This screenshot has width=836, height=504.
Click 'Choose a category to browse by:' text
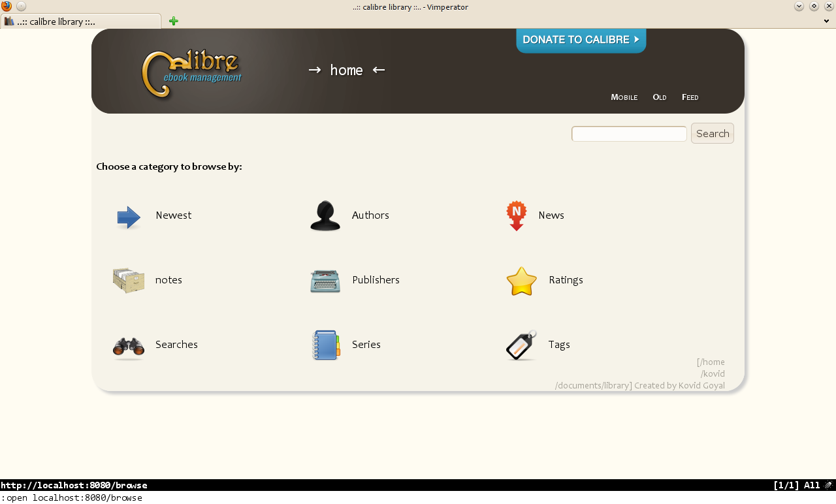pos(169,166)
